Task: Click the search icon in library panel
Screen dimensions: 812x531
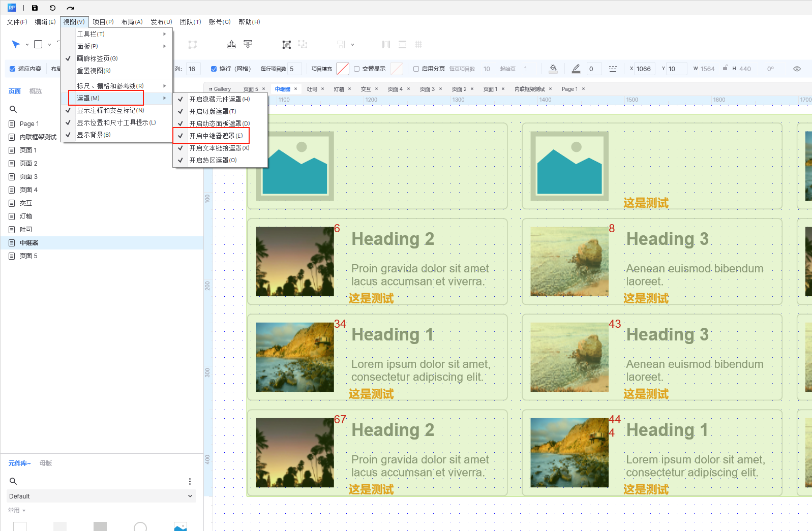Action: click(13, 481)
